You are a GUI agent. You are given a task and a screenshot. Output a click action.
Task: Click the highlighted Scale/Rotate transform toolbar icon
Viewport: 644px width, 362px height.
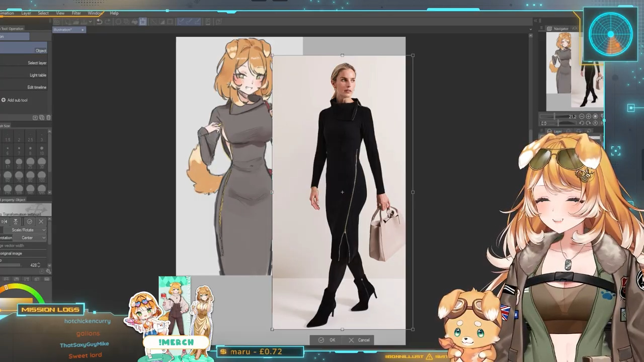(143, 22)
